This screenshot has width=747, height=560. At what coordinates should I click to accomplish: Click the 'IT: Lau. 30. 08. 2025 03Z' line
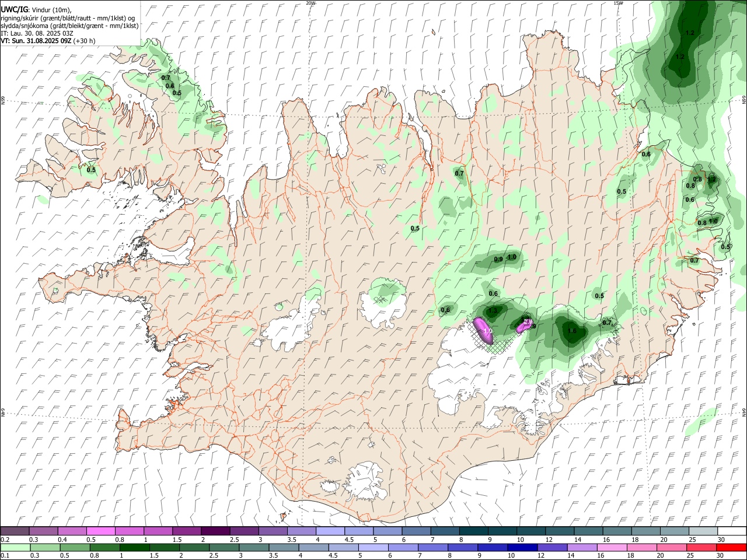(37, 33)
